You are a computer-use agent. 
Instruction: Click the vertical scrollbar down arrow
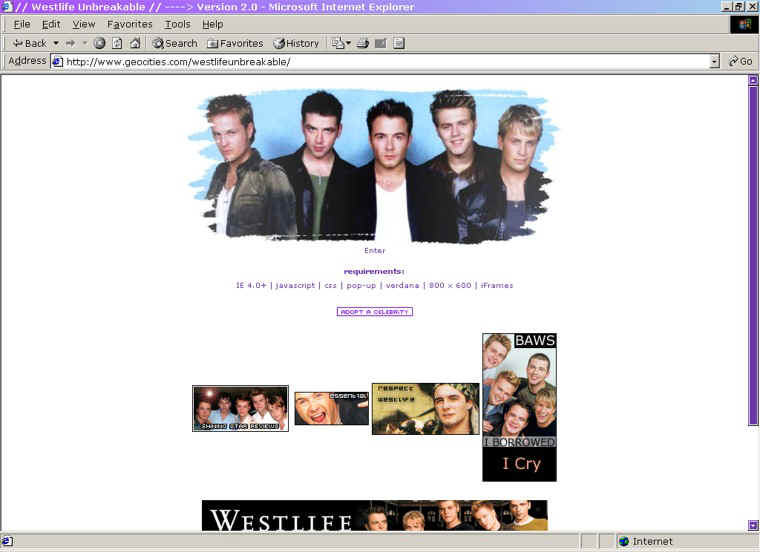pos(753,525)
